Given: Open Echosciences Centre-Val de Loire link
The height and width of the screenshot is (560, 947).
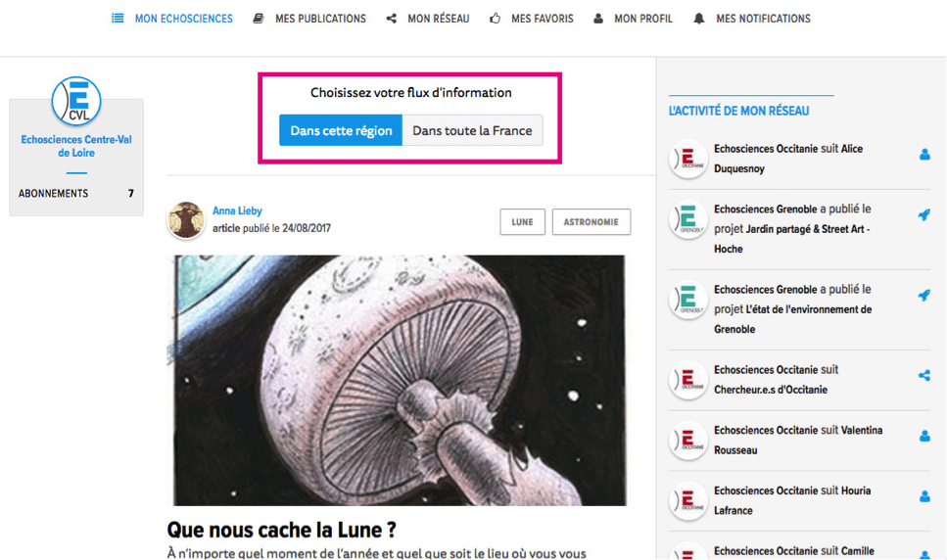Looking at the screenshot, I should coord(76,146).
